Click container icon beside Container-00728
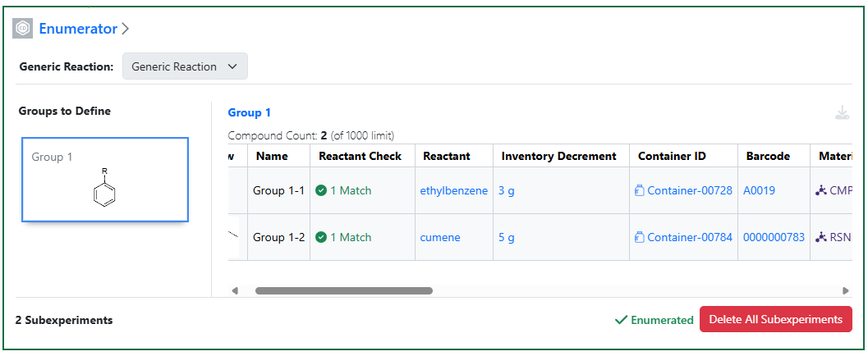The height and width of the screenshot is (356, 868). (639, 191)
